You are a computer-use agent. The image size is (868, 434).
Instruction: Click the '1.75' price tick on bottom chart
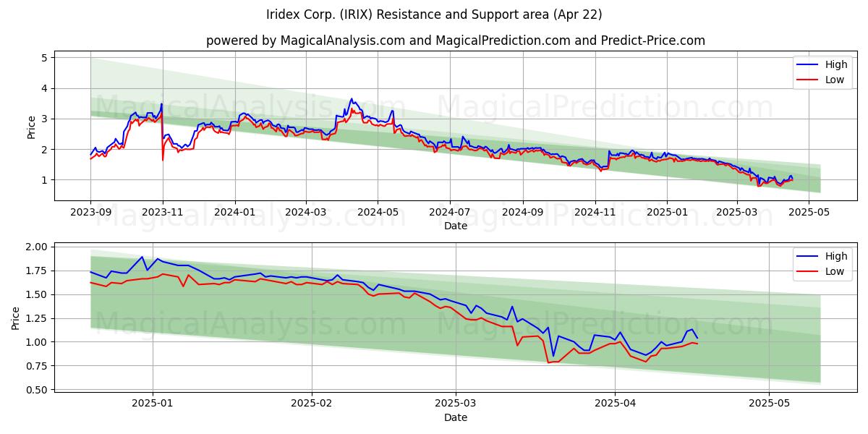coord(36,271)
